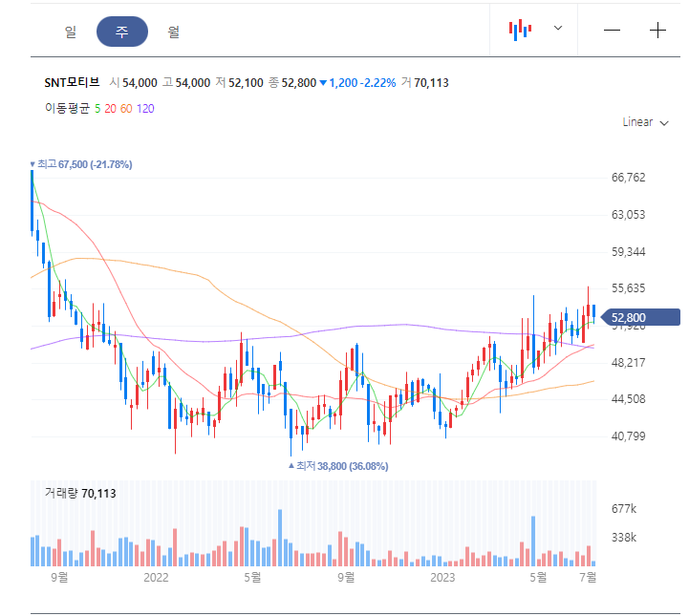Toggle the 5-period moving average
689x616 pixels.
pyautogui.click(x=97, y=109)
